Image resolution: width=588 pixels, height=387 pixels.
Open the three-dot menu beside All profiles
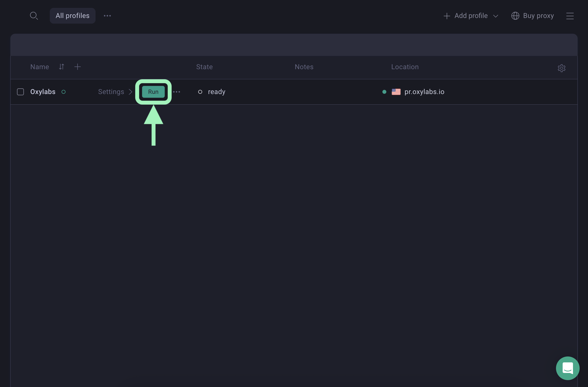107,16
